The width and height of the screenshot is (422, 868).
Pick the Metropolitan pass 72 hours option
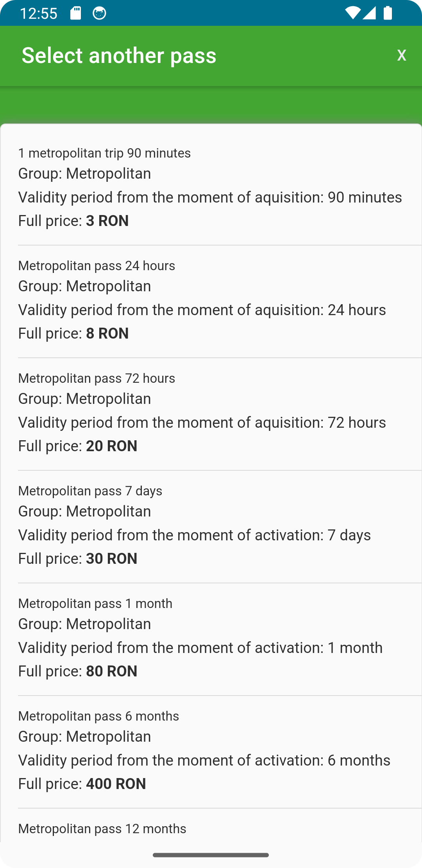(x=211, y=414)
